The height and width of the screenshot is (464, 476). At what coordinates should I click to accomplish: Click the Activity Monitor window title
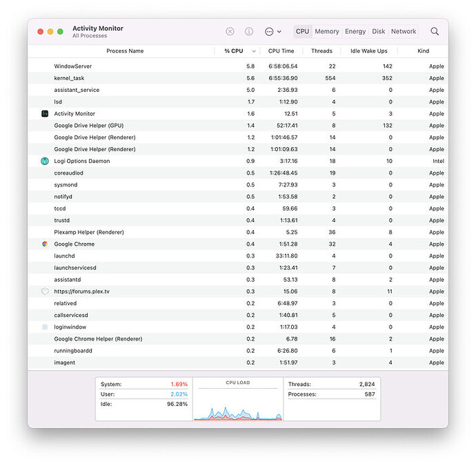coord(98,28)
